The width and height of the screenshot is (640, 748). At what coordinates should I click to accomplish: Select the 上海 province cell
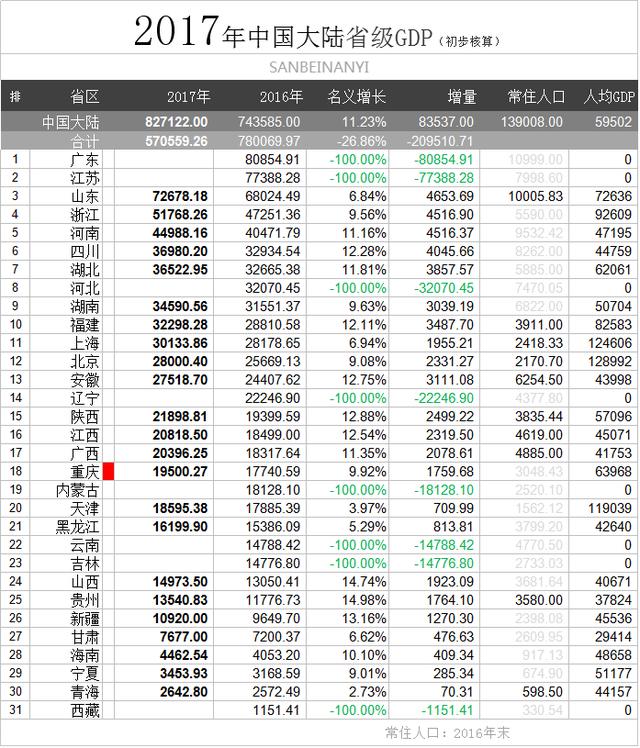[x=84, y=343]
